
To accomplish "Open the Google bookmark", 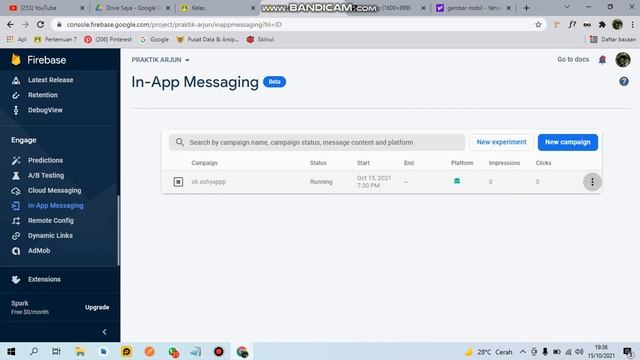I will pos(154,40).
